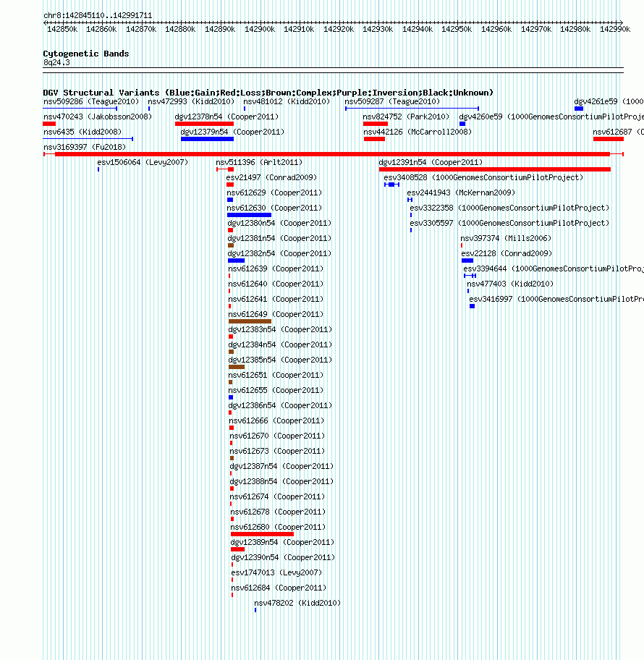Click the red dgv12391n54 loss bar
644x660 pixels.
[x=494, y=169]
